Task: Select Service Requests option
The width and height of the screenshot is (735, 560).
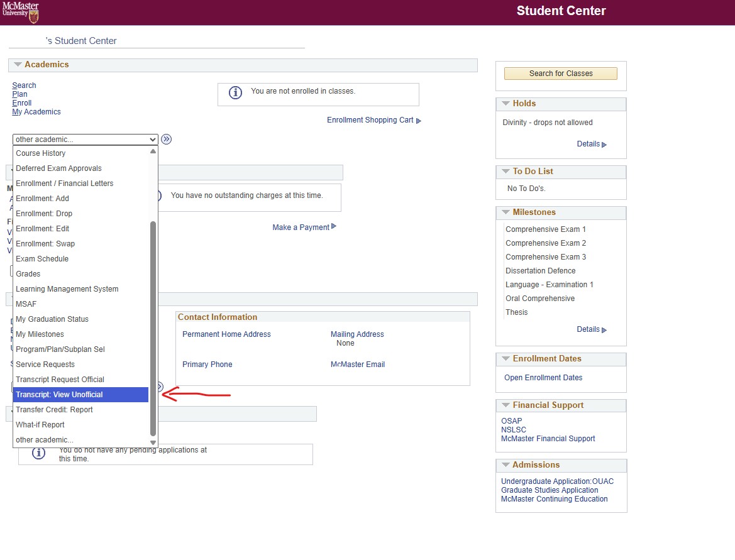Action: [80, 364]
